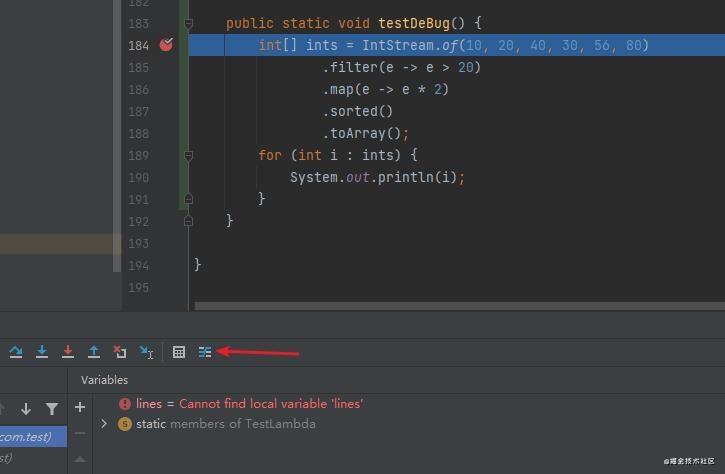Click the .sorted() call
This screenshot has width=725, height=474.
click(x=357, y=111)
